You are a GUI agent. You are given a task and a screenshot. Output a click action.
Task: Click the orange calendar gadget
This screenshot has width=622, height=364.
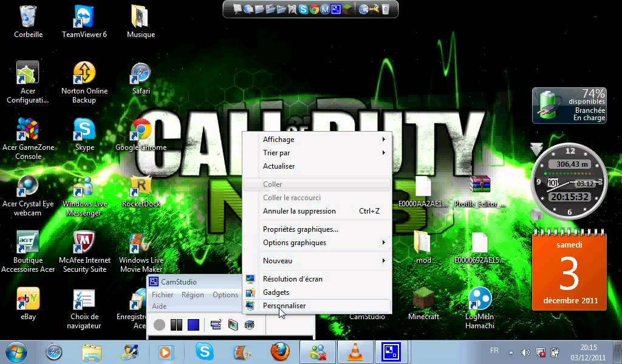point(569,269)
